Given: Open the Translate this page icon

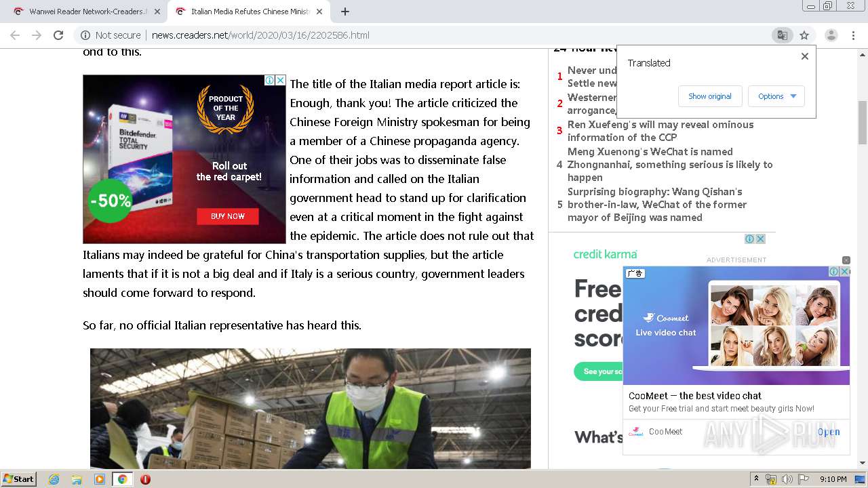Looking at the screenshot, I should (x=782, y=35).
